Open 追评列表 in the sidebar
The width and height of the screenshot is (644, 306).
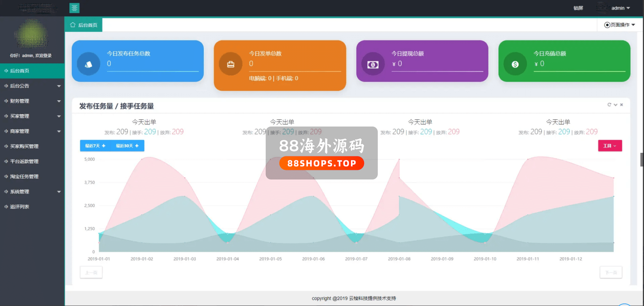tap(19, 207)
